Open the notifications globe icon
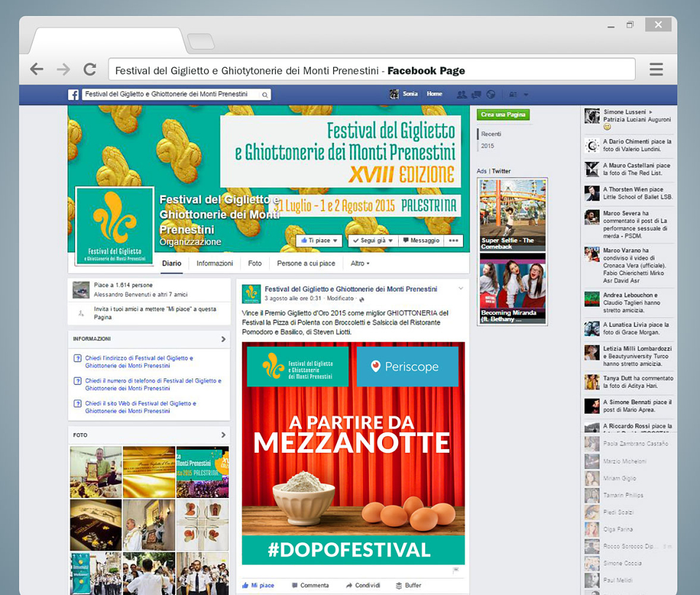The image size is (700, 595). (x=491, y=95)
